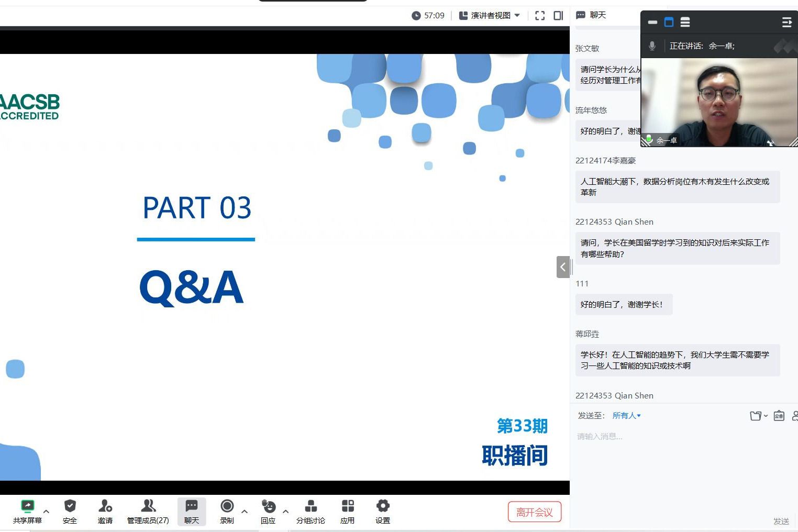Viewport: 798px width, 532px height.
Task: Open the 应用 apps grid icon
Action: [x=347, y=511]
